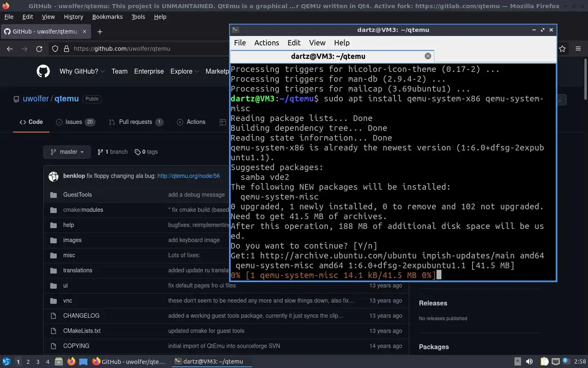The width and height of the screenshot is (588, 368).
Task: Open terminal View menu
Action: [x=317, y=43]
